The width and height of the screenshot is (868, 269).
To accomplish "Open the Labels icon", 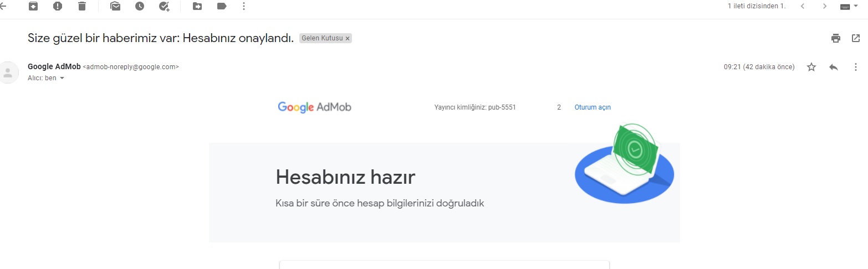I will point(222,6).
